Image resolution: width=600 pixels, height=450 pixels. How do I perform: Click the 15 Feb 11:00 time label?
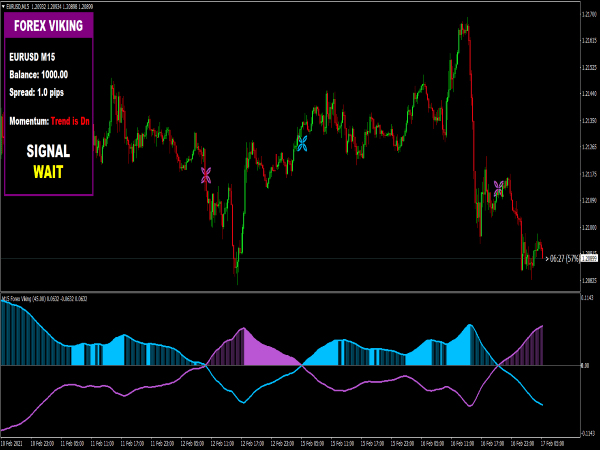pos(342,443)
